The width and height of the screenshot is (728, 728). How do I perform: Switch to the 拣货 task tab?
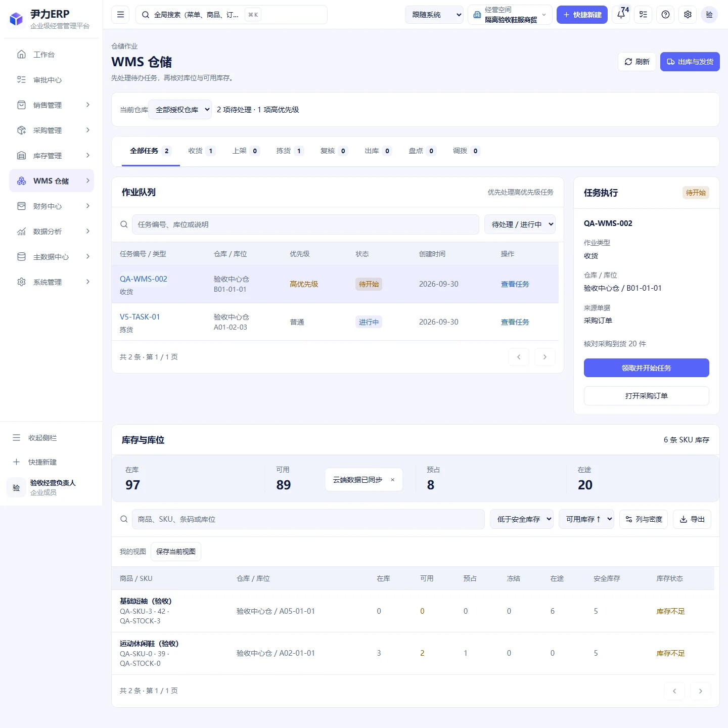(290, 151)
